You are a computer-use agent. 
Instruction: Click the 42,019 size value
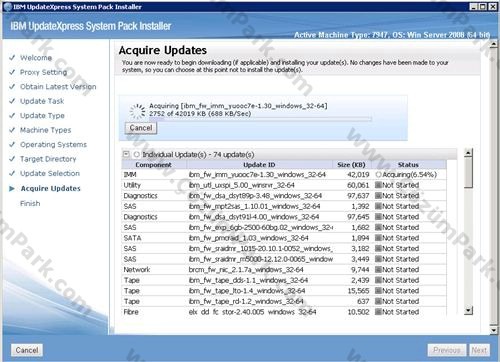coord(358,174)
